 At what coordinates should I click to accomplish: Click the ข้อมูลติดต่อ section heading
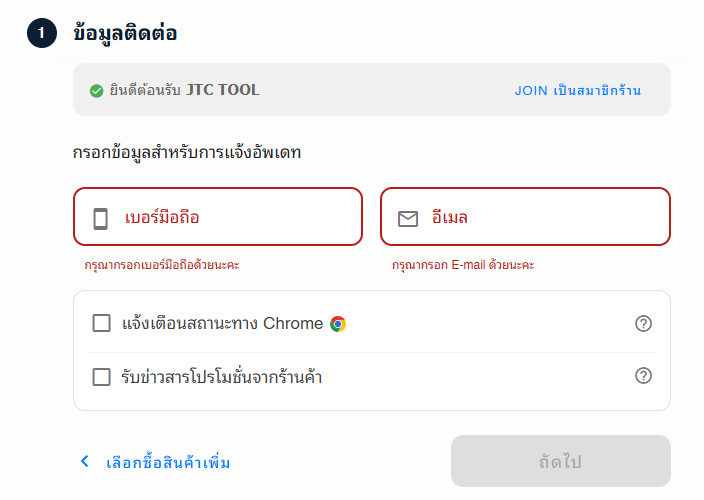(x=125, y=33)
